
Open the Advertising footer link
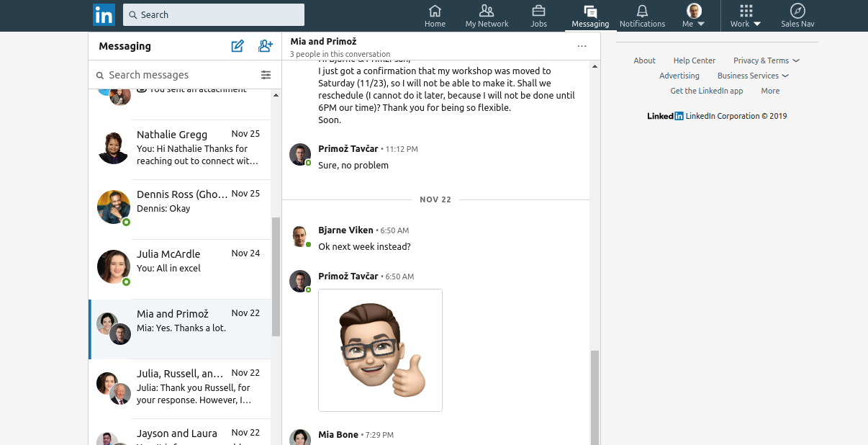[x=679, y=76]
